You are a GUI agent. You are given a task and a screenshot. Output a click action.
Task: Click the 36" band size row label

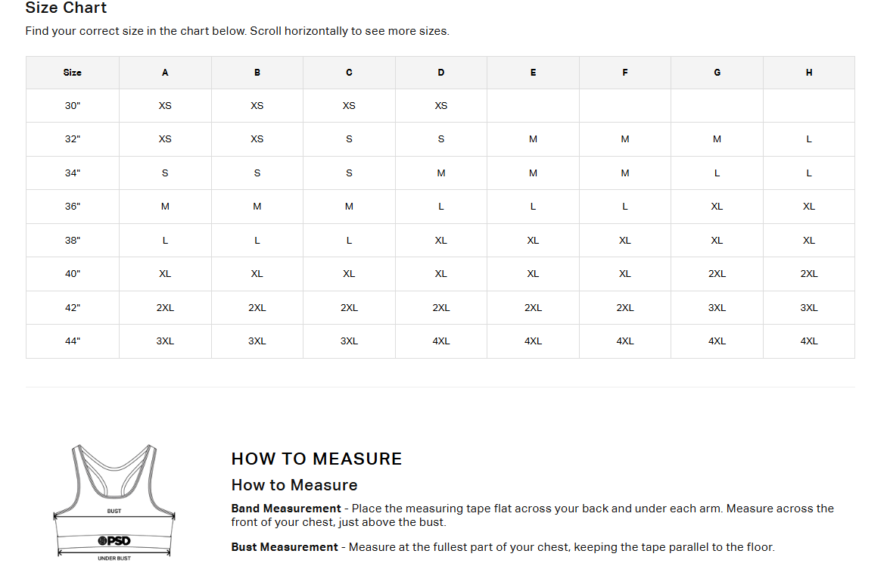point(73,207)
